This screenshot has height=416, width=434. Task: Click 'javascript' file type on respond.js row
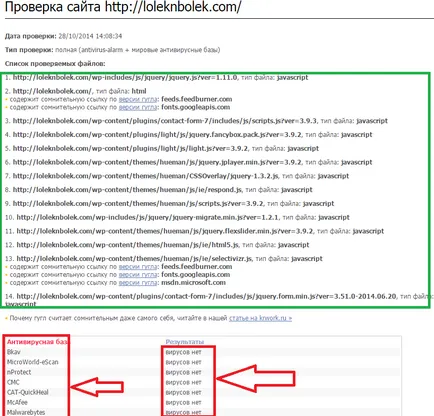[297, 190]
